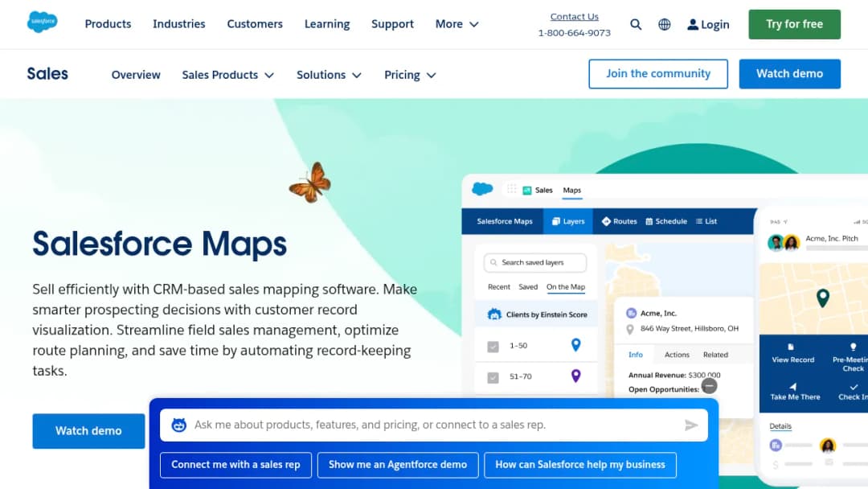Image resolution: width=868 pixels, height=489 pixels.
Task: Click How can Salesforce help my business
Action: tap(580, 465)
